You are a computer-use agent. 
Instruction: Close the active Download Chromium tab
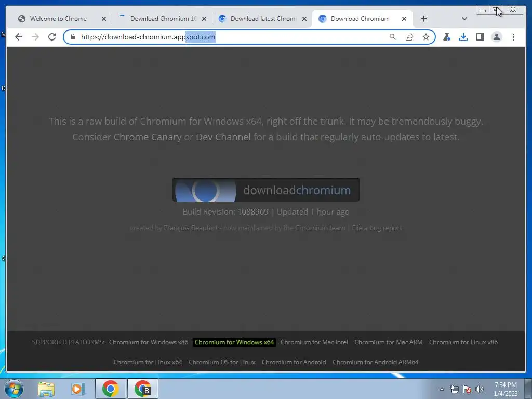click(404, 19)
